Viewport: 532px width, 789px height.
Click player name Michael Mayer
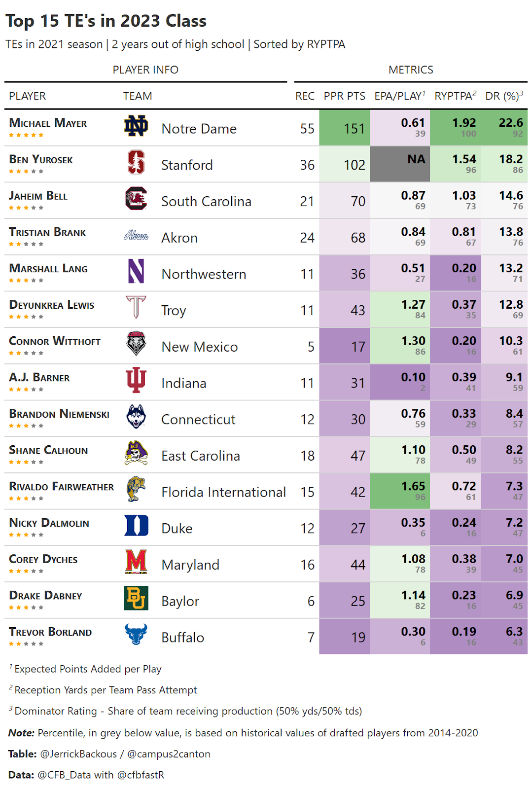48,123
